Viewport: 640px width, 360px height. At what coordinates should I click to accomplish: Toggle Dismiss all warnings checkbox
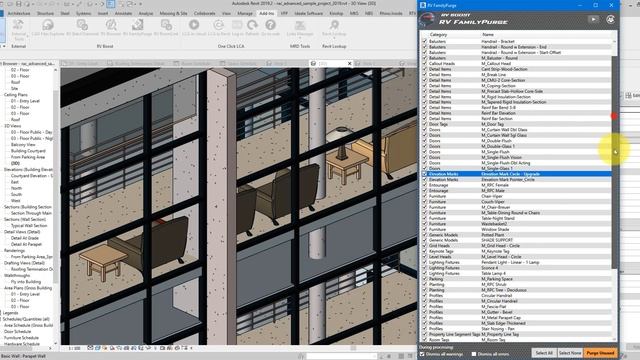pyautogui.click(x=422, y=354)
